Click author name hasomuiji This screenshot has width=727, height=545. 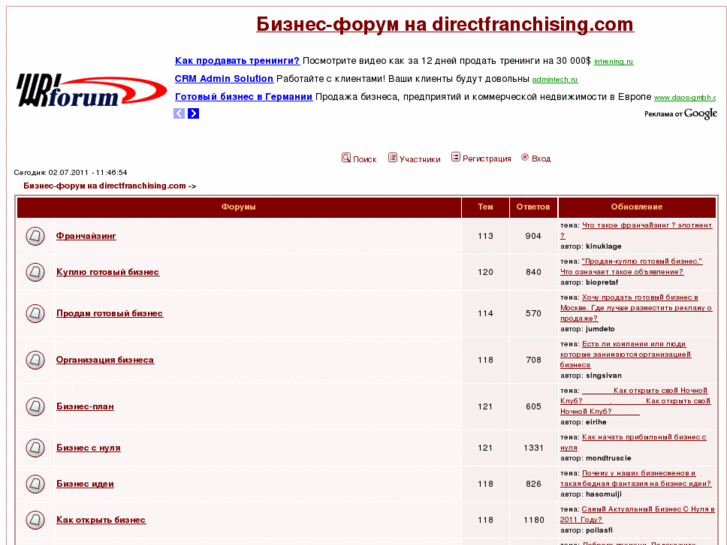(x=603, y=494)
